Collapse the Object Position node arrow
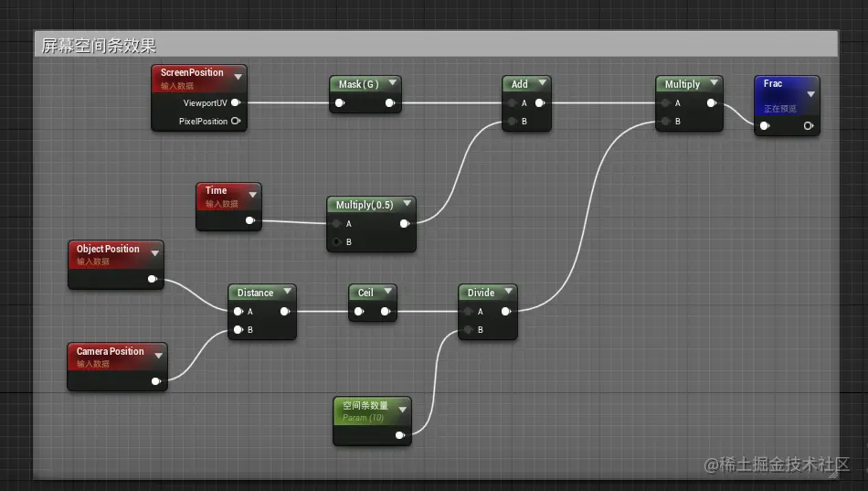Image resolution: width=868 pixels, height=491 pixels. click(155, 253)
